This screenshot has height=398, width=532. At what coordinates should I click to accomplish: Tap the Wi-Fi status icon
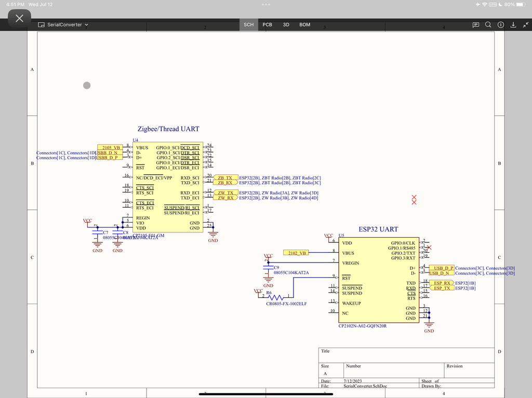(x=485, y=4)
